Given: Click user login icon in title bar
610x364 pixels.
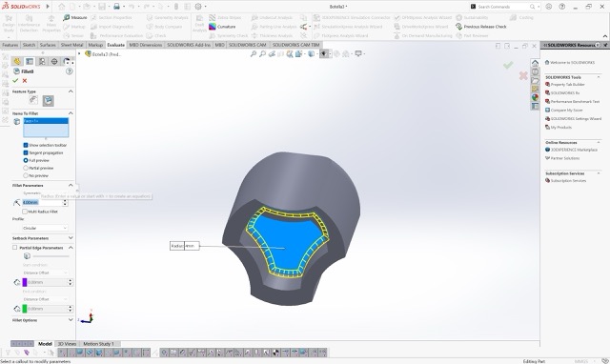Looking at the screenshot, I should (549, 7).
